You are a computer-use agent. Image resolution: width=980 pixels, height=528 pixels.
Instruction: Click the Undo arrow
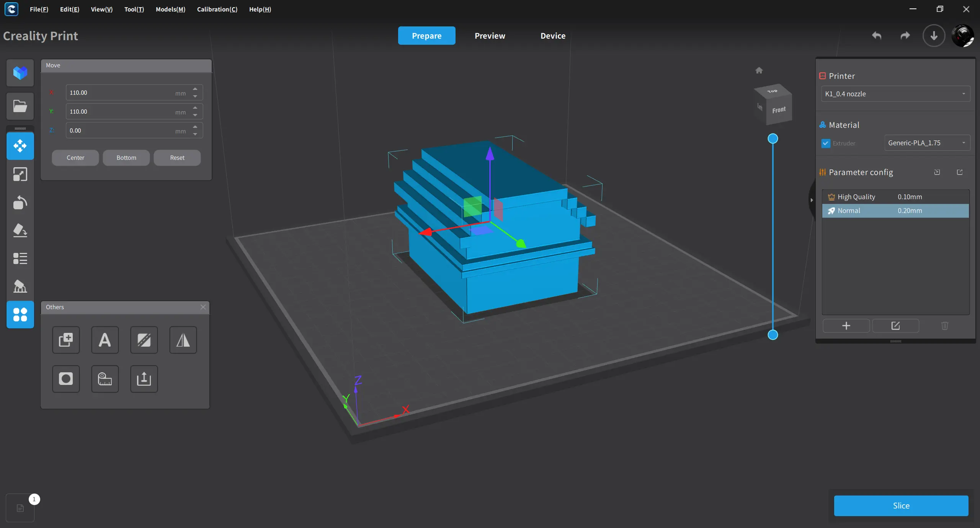pyautogui.click(x=877, y=36)
